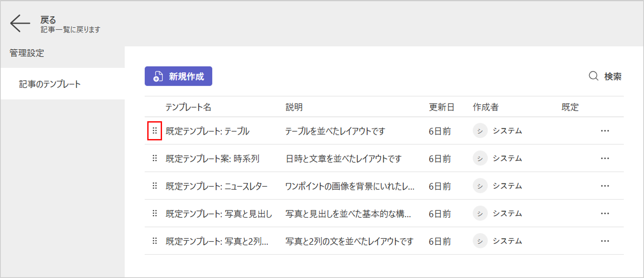This screenshot has height=278, width=644.
Task: Click システム avatar in the テーブル row
Action: [x=480, y=131]
